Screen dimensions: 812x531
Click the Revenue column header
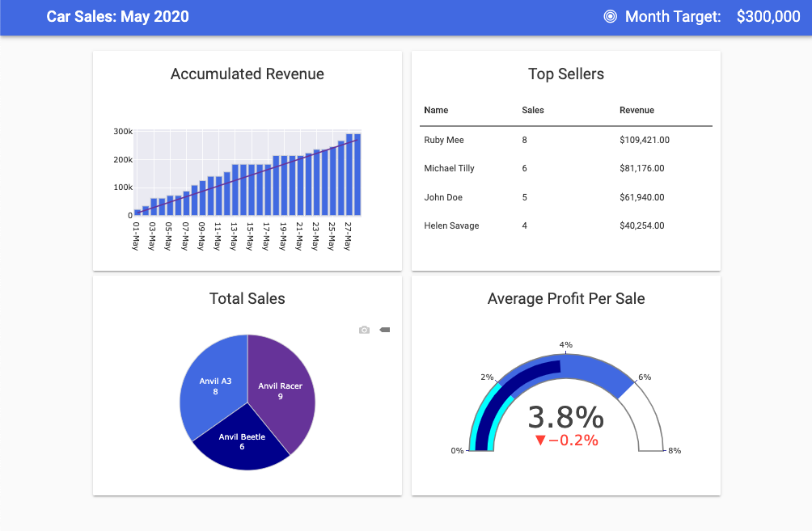(636, 110)
